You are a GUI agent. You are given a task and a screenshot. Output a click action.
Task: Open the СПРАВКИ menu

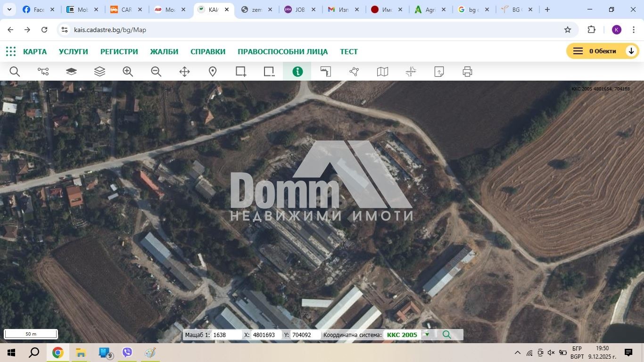[x=208, y=51]
